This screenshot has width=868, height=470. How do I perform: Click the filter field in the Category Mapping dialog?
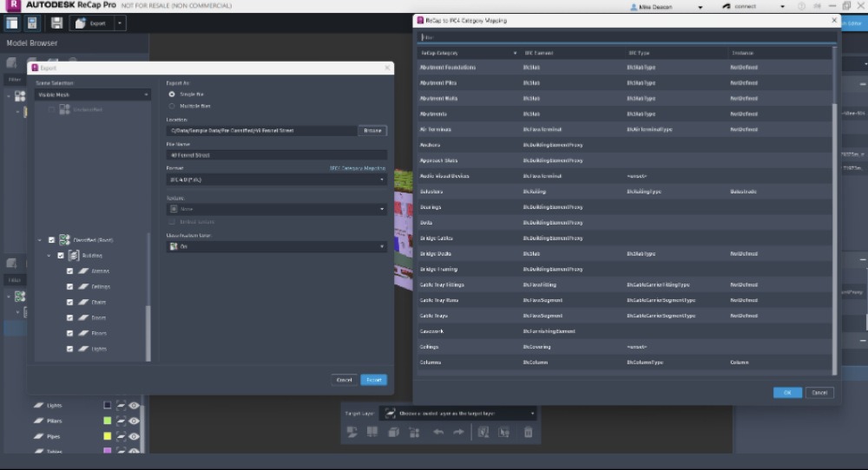pos(627,37)
